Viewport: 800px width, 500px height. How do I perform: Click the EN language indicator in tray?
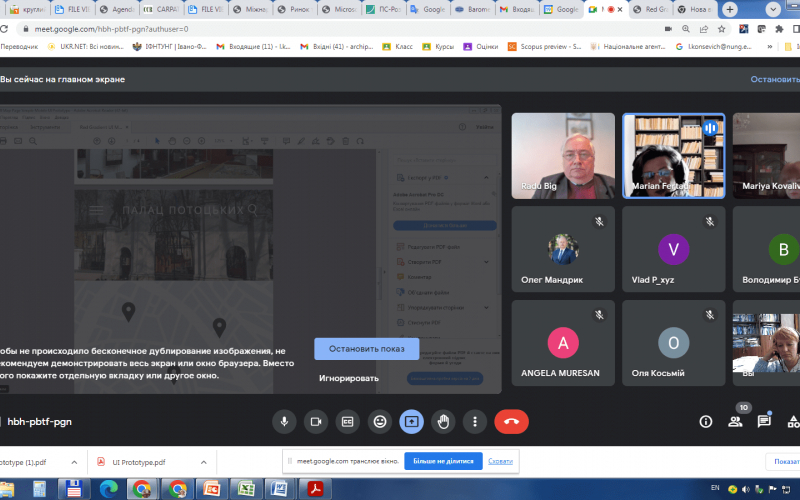[715, 488]
